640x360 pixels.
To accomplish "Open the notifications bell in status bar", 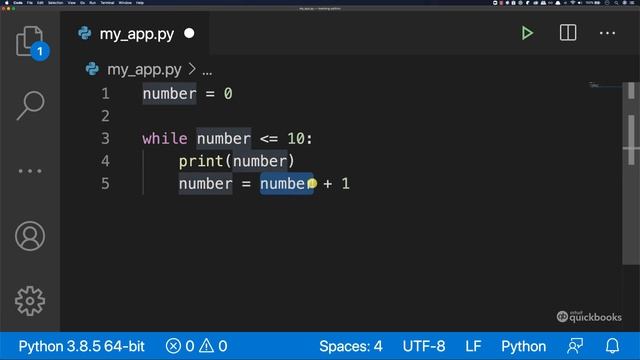I will tap(612, 346).
